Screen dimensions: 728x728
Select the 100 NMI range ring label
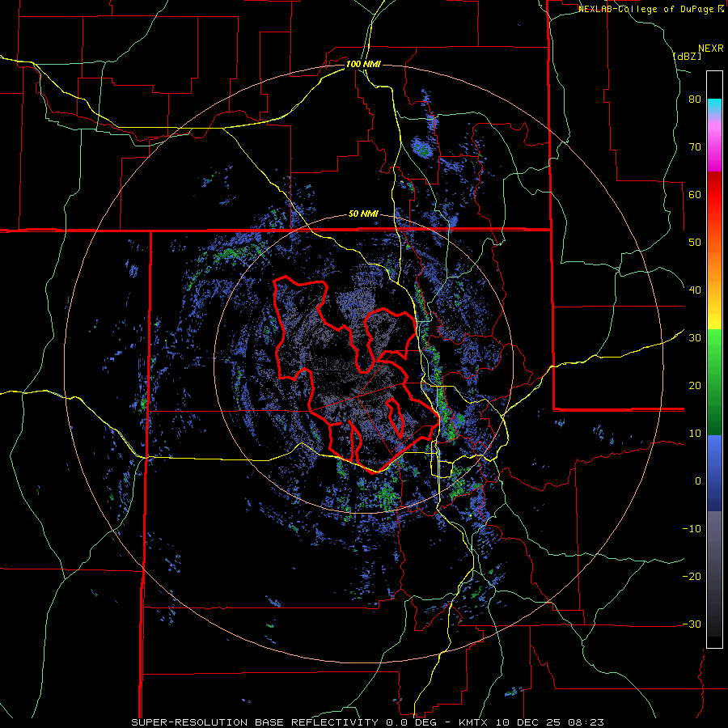tap(363, 64)
